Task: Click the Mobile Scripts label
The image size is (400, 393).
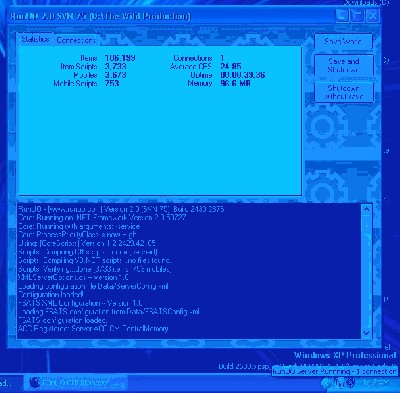Action: click(x=75, y=83)
